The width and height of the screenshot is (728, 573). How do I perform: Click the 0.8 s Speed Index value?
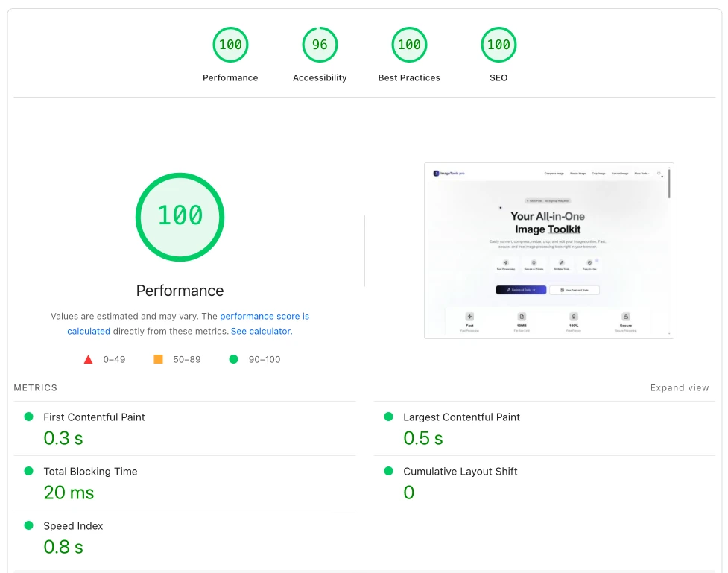coord(63,546)
